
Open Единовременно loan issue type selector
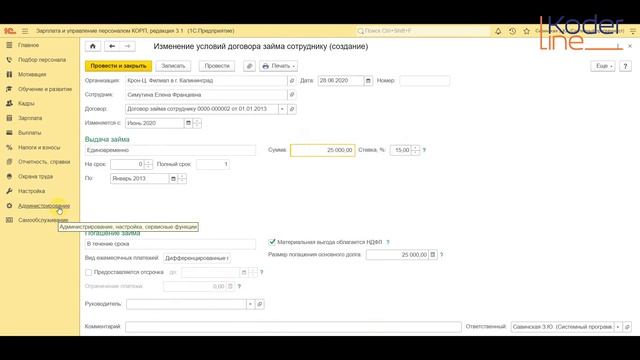point(170,150)
